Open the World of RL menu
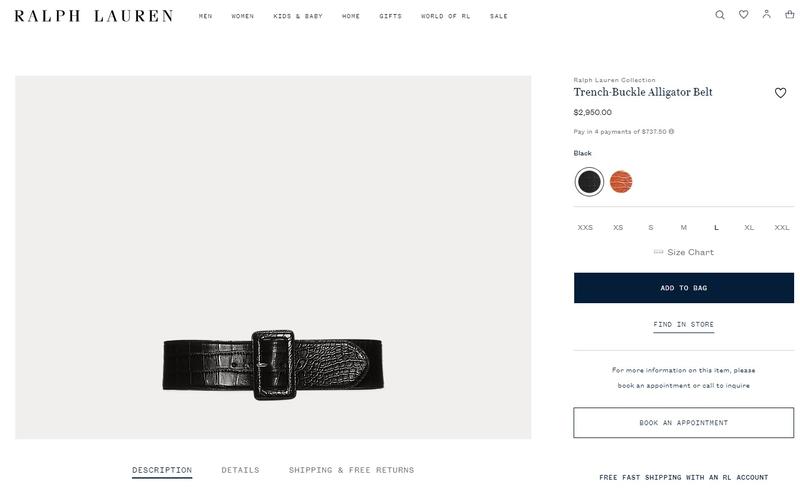The width and height of the screenshot is (800, 492). pyautogui.click(x=445, y=16)
